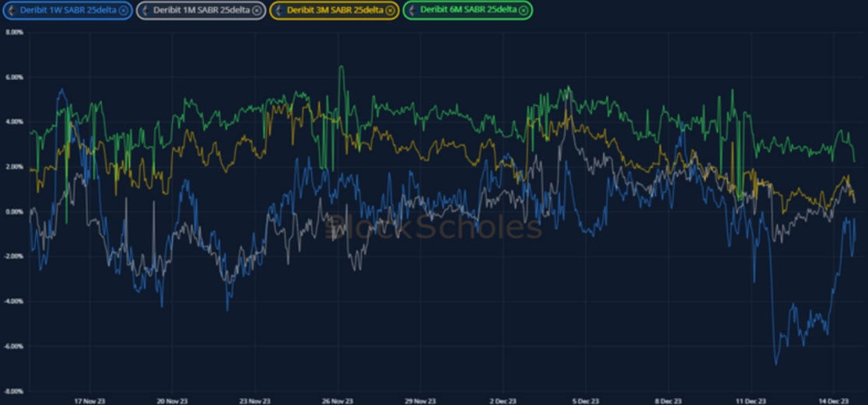The width and height of the screenshot is (868, 405).
Task: Click the 14 Dec 23 date label
Action: [x=834, y=401]
